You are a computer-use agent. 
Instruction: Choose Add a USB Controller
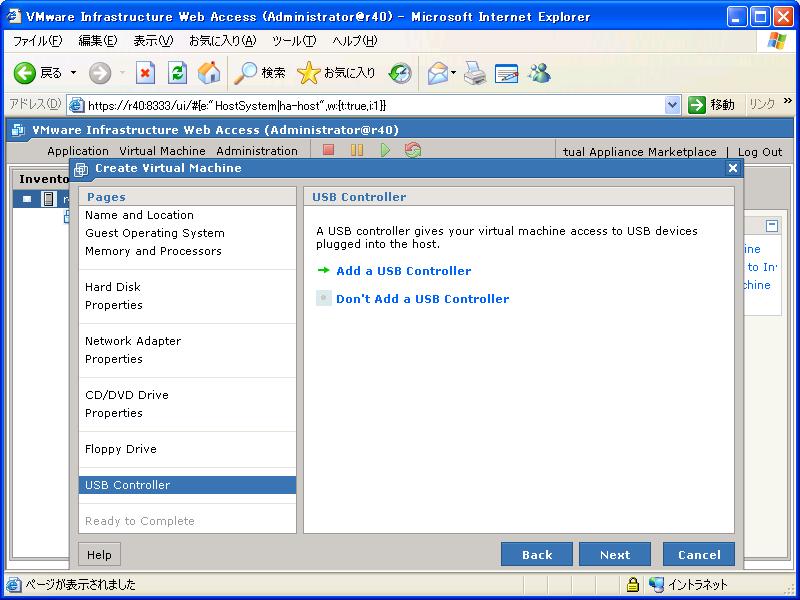[x=404, y=271]
